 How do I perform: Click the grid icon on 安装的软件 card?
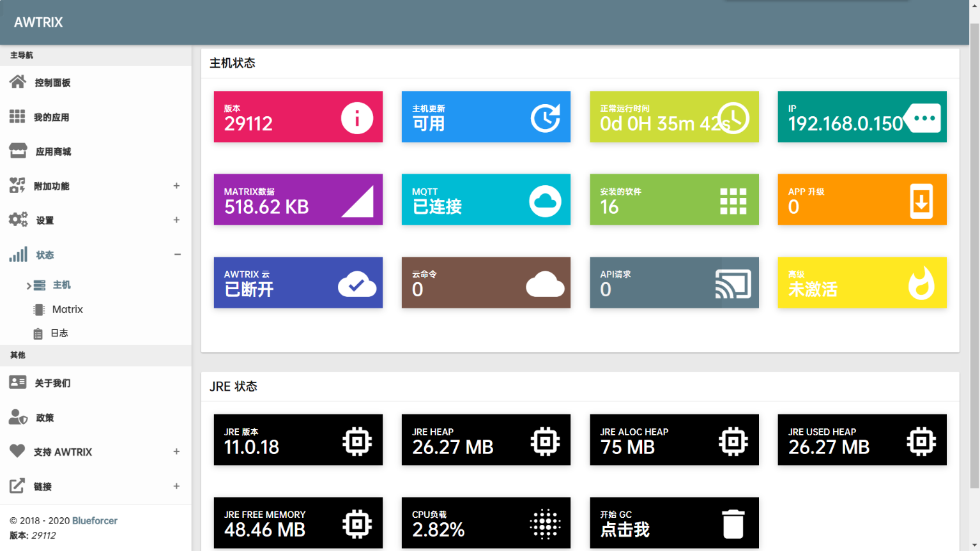point(733,201)
